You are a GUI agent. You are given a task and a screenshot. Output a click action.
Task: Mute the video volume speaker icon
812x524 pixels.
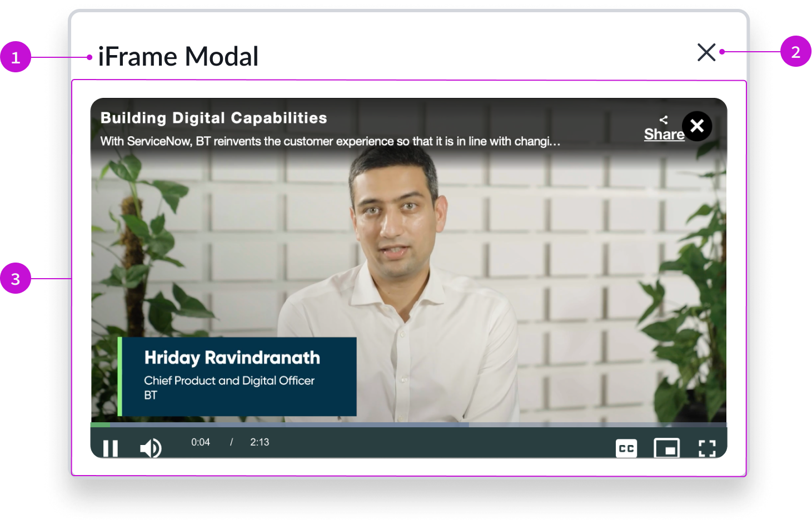151,448
